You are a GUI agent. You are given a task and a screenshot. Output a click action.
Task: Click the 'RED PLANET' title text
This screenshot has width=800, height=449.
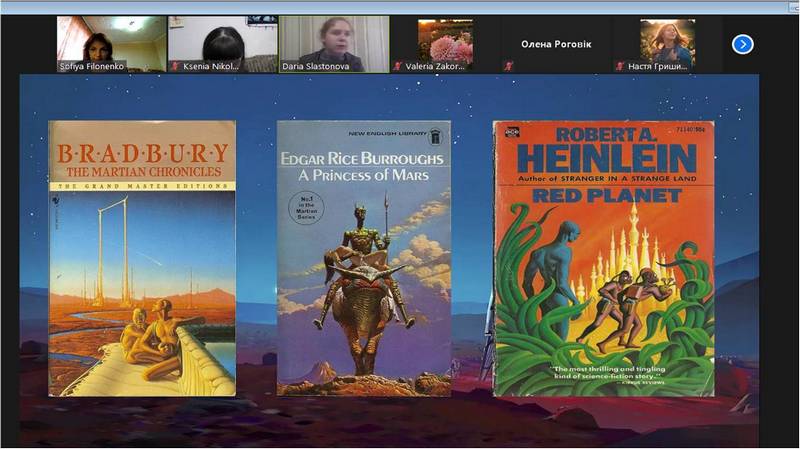607,196
